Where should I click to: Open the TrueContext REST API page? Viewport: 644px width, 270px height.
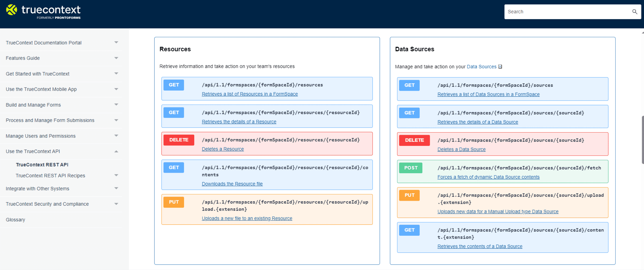click(x=42, y=165)
